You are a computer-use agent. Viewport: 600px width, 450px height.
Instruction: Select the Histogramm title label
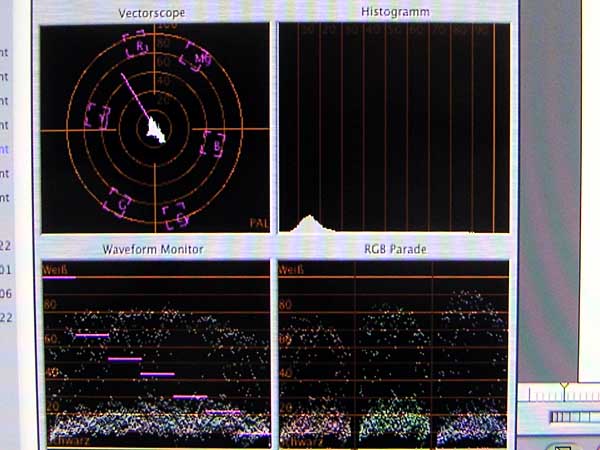393,11
